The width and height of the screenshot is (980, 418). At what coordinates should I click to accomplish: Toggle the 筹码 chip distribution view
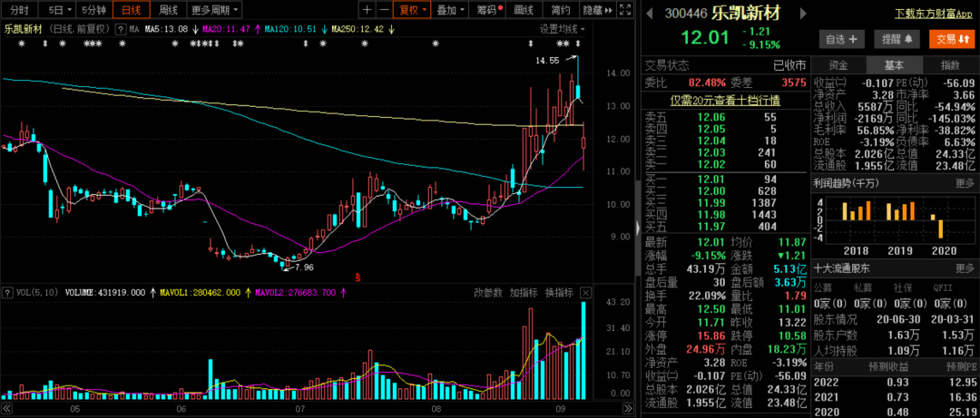488,10
